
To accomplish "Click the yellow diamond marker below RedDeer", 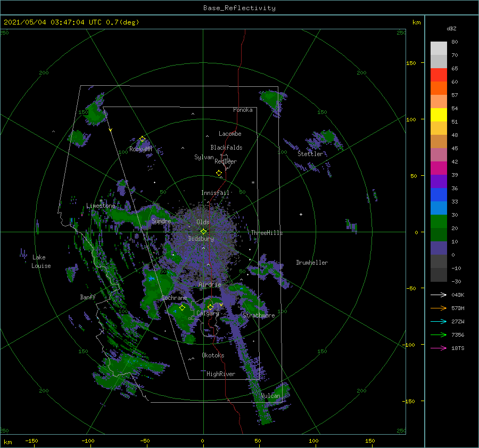I will [219, 173].
